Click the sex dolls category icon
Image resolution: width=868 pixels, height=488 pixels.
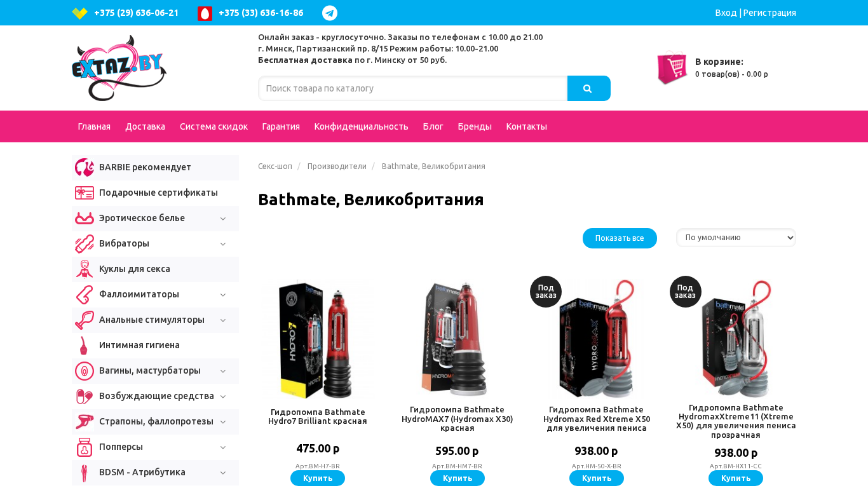[85, 269]
